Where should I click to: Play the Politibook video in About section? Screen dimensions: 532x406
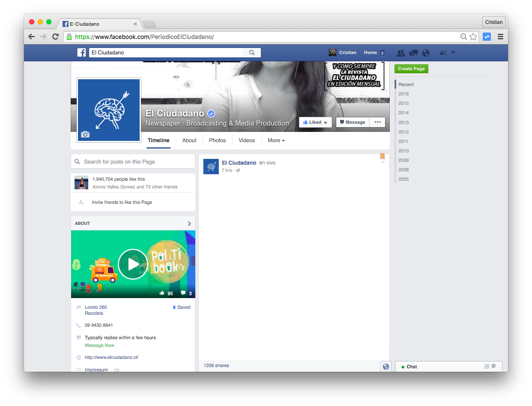coord(133,264)
